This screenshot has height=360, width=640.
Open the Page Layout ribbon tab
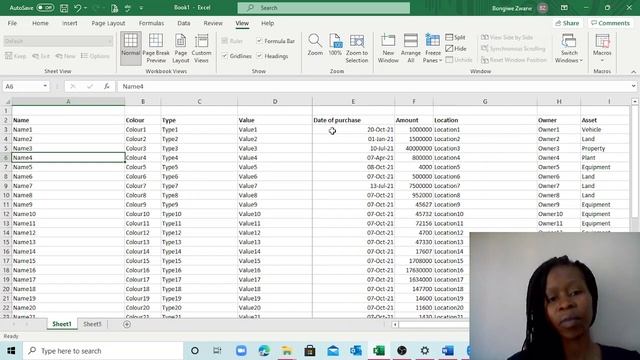tap(108, 23)
